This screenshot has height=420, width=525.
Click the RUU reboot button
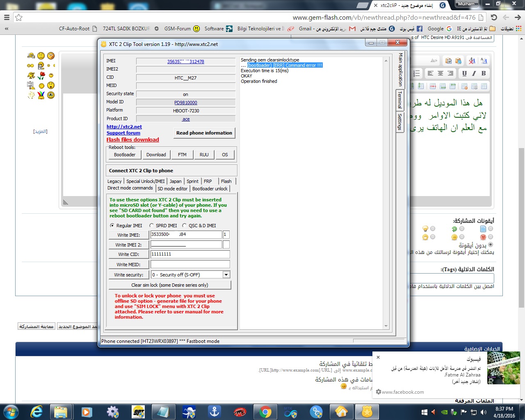click(x=204, y=155)
